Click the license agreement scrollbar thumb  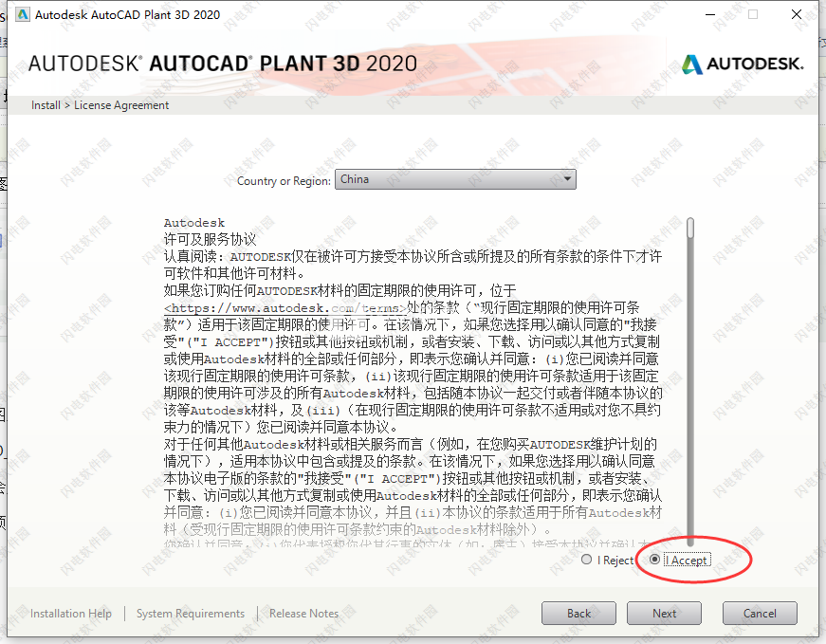click(690, 229)
